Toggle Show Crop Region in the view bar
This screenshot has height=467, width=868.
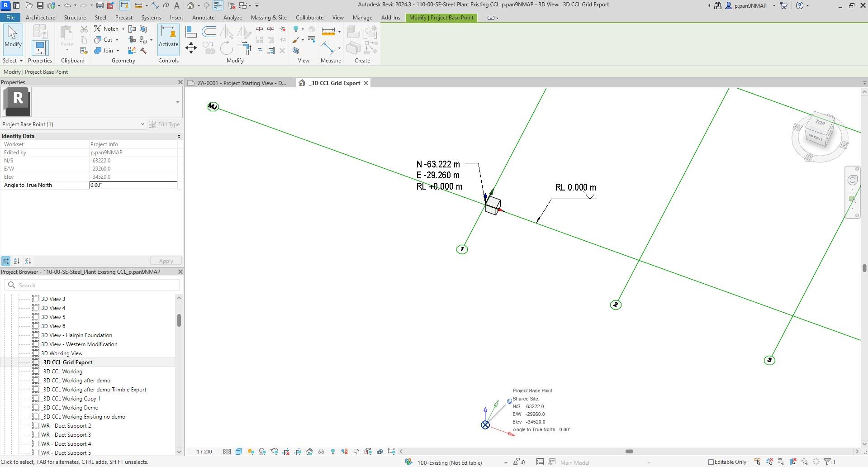tap(297, 452)
